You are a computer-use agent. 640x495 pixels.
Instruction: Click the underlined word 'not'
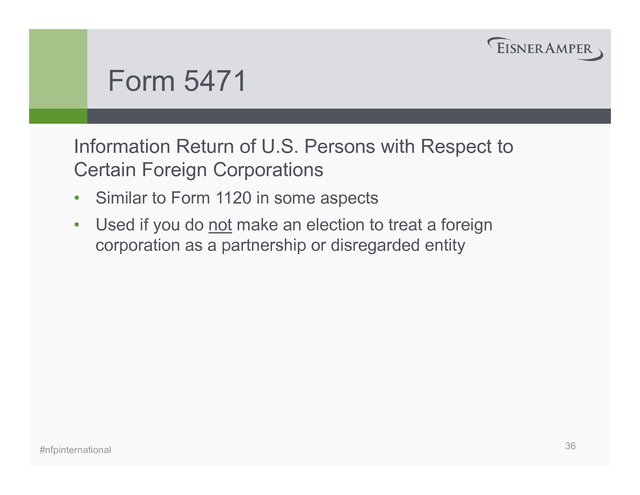(x=220, y=225)
